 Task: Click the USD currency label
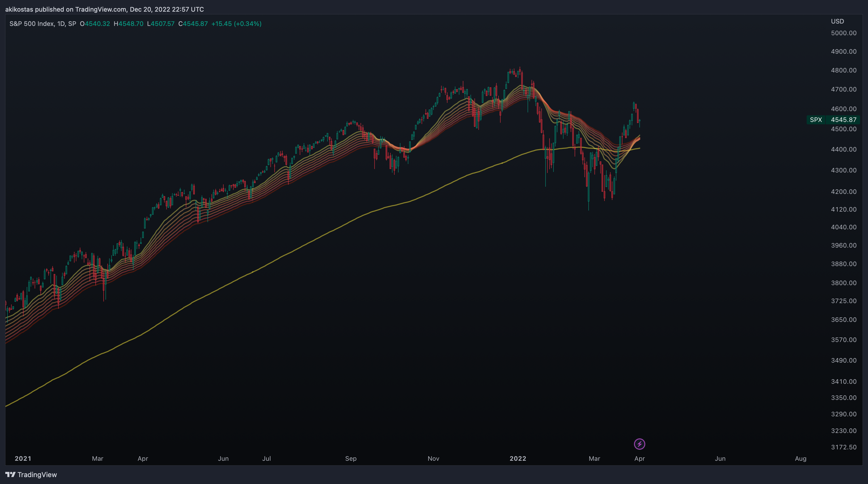pos(837,21)
